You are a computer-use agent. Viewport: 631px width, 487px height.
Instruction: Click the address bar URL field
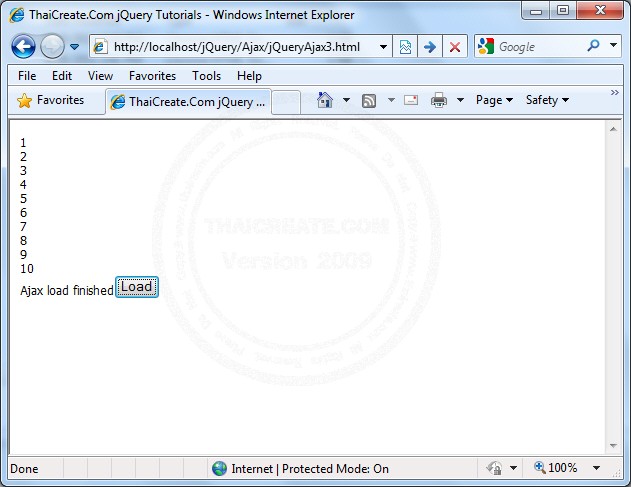pos(237,47)
